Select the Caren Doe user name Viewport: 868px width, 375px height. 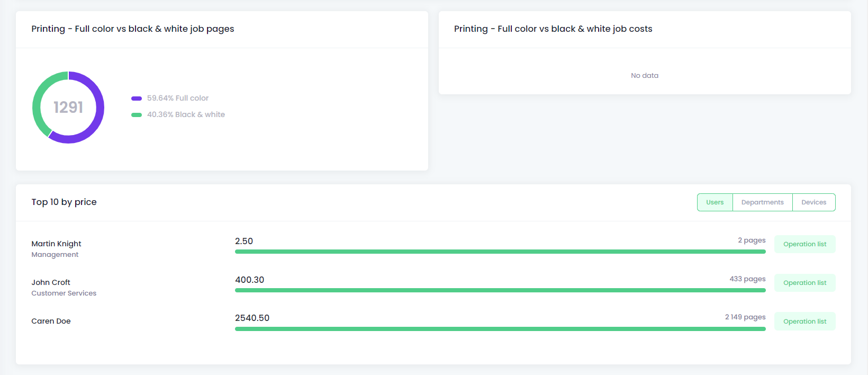click(51, 321)
